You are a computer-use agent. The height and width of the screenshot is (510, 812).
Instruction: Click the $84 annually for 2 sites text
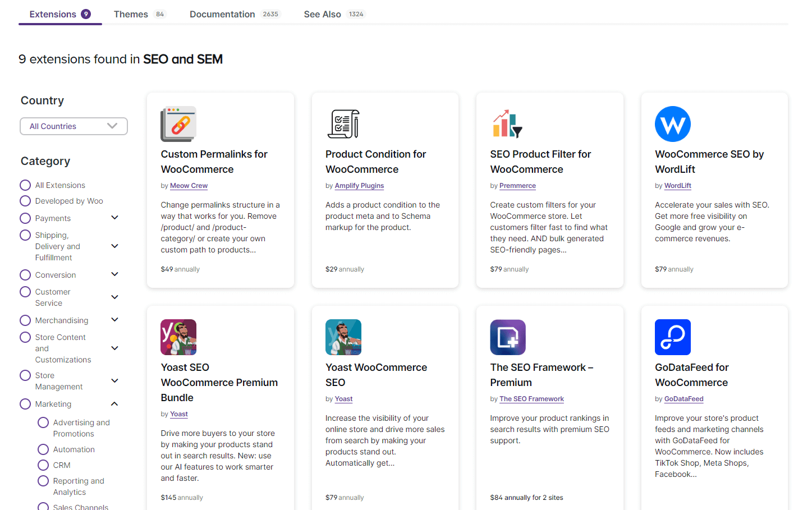pos(526,498)
